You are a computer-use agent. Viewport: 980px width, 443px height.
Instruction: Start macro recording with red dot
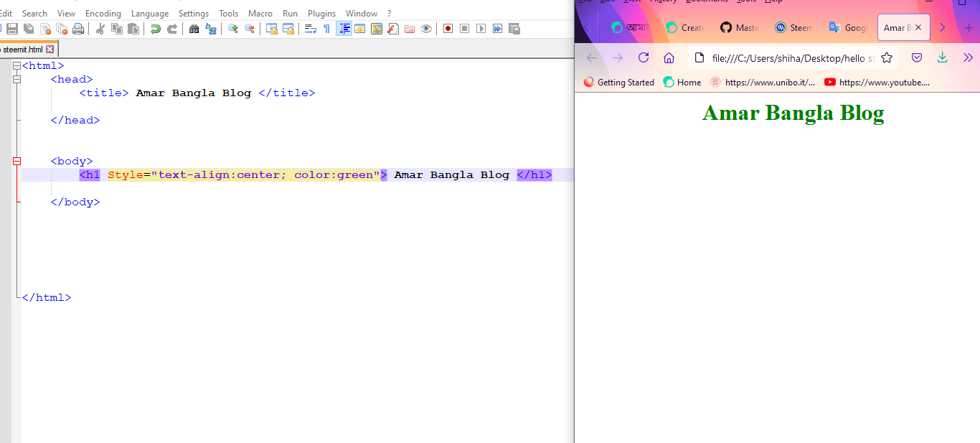click(448, 29)
